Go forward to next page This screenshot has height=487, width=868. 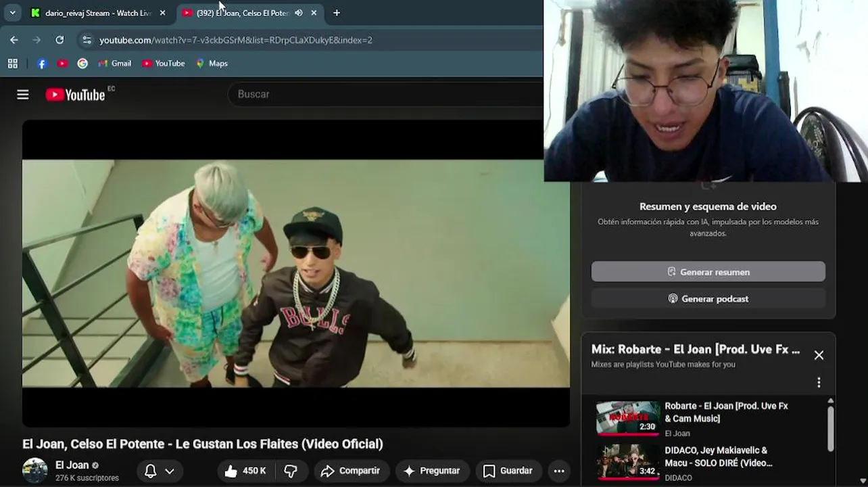[x=37, y=40]
